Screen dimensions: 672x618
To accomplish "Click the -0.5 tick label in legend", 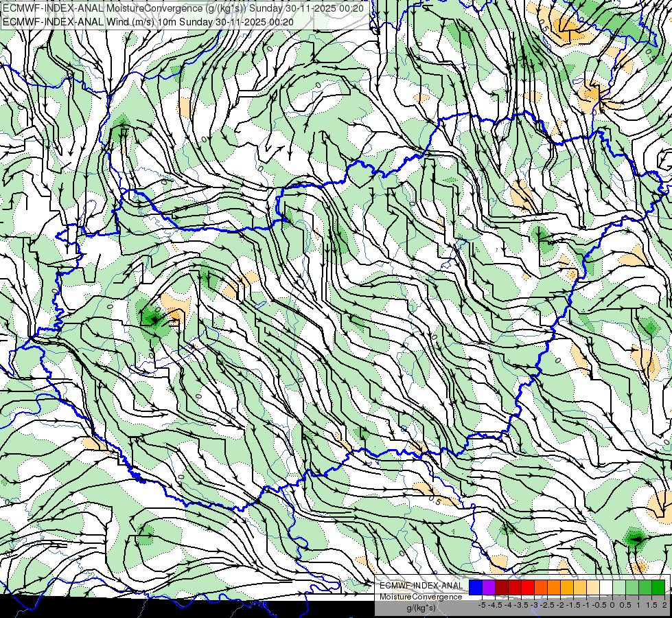I will [x=599, y=605].
